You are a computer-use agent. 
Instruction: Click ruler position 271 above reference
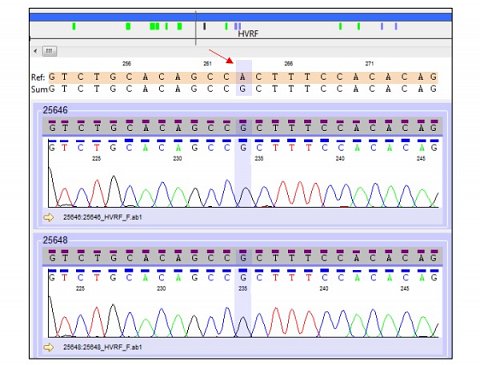369,64
